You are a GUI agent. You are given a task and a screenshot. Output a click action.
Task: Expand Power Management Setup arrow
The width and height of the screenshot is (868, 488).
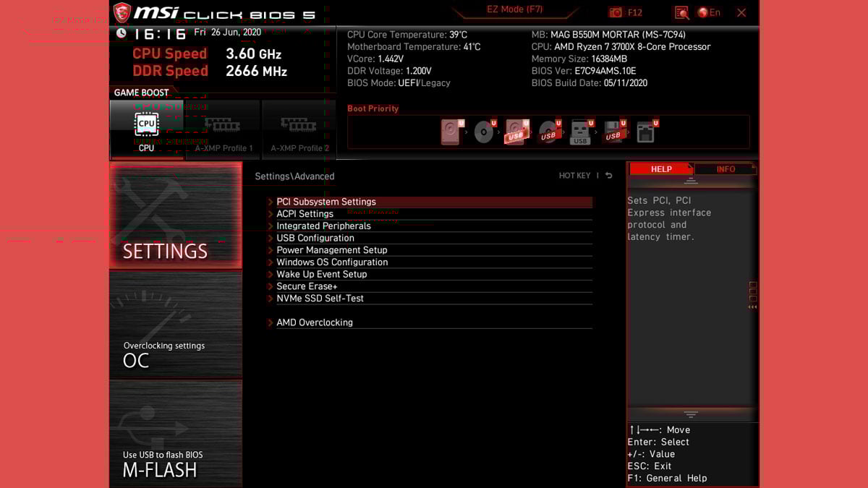[271, 250]
